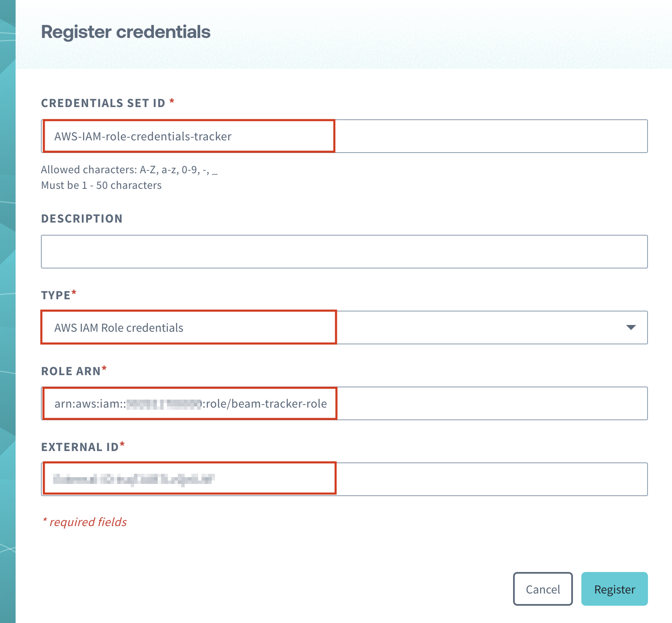Click the "* required fields" note

[85, 522]
